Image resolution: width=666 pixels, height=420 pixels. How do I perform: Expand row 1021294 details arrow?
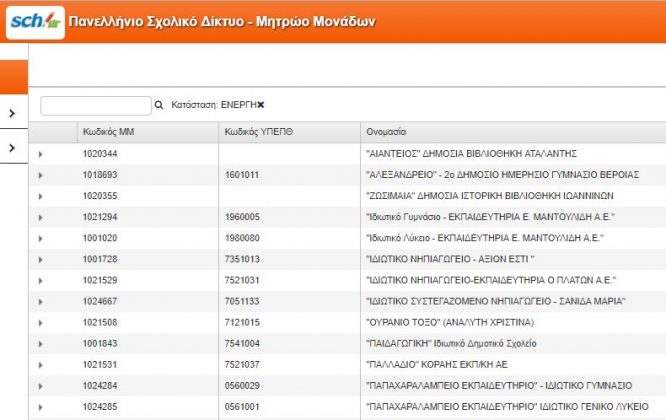pyautogui.click(x=40, y=217)
